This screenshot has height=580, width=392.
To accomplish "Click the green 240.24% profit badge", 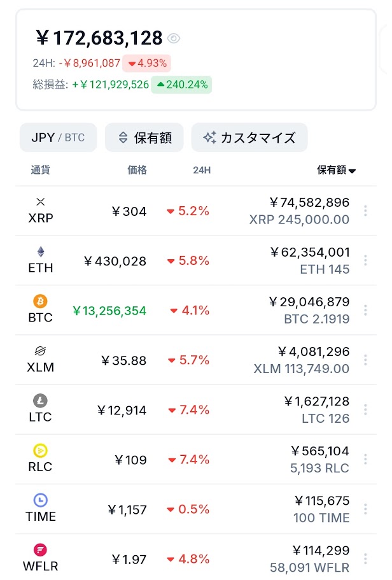I will coord(181,85).
